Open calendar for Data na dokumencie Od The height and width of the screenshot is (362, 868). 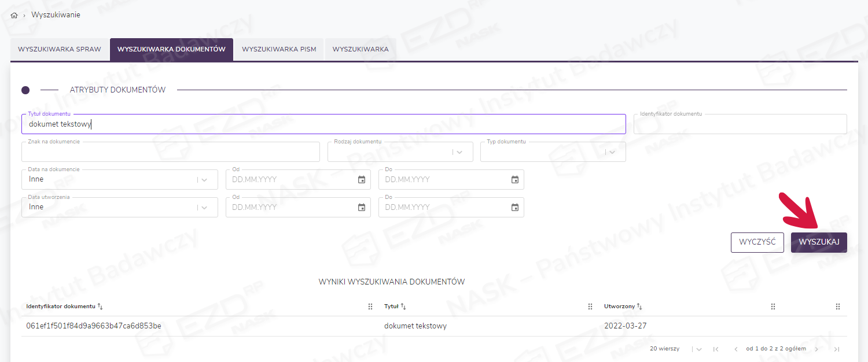[362, 180]
